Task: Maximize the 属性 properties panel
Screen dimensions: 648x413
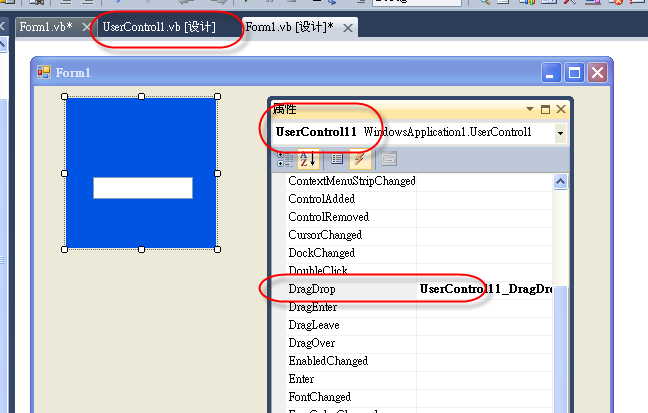Action: tap(546, 109)
